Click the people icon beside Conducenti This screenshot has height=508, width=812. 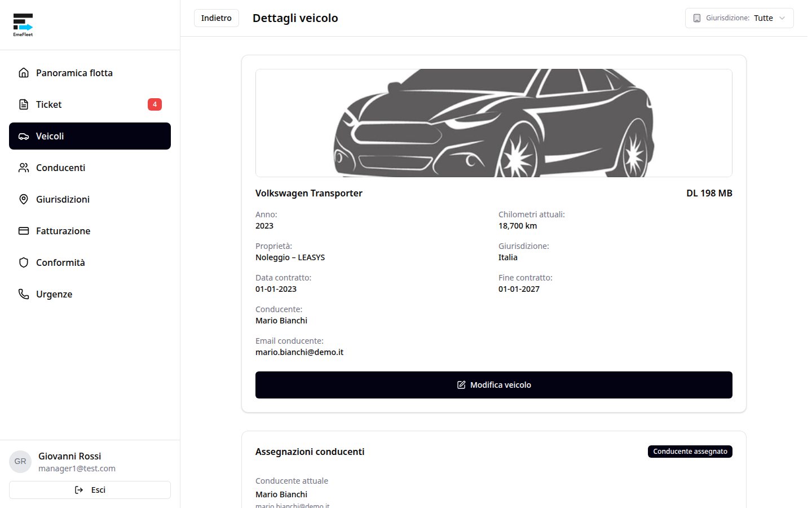(24, 168)
